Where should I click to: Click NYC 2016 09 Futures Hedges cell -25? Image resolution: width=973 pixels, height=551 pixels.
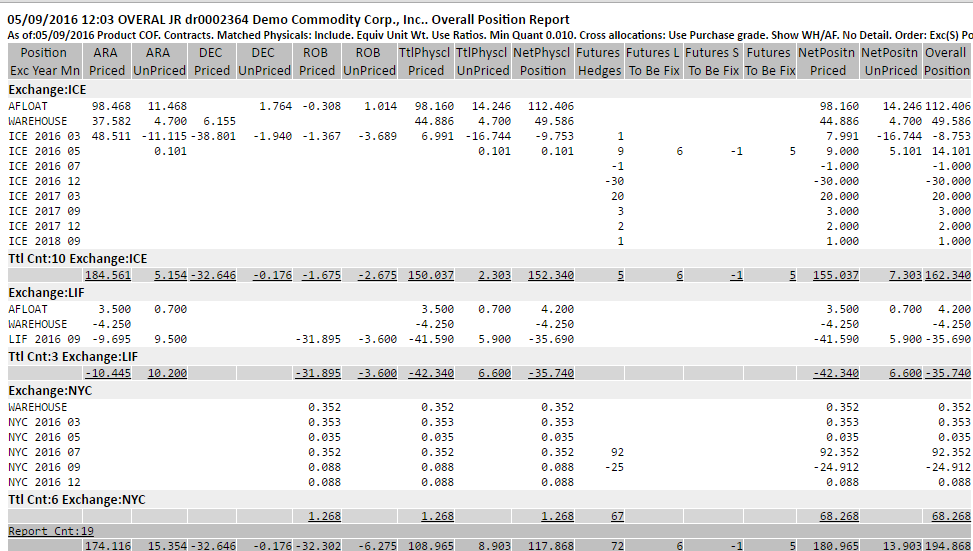pos(614,467)
